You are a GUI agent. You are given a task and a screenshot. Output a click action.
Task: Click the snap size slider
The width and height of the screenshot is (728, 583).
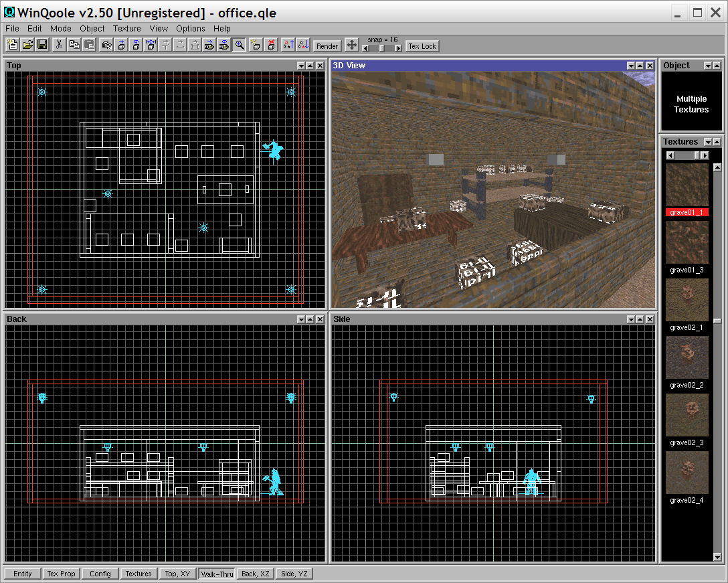(382, 48)
